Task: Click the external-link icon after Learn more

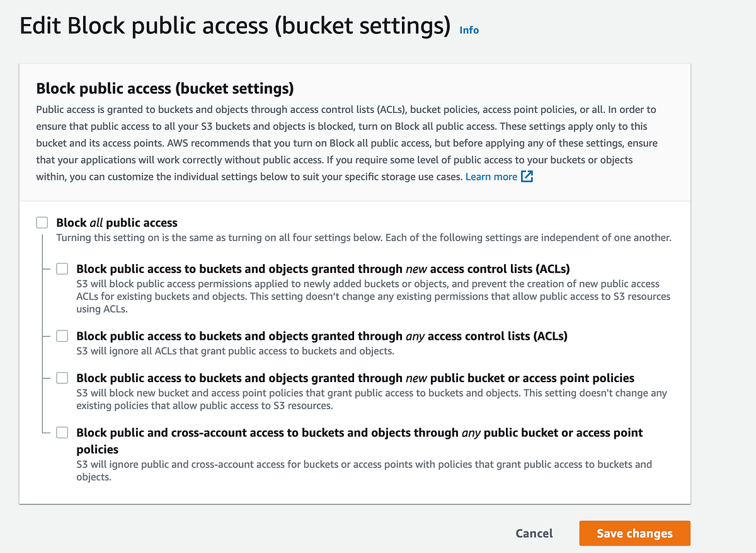Action: click(527, 177)
